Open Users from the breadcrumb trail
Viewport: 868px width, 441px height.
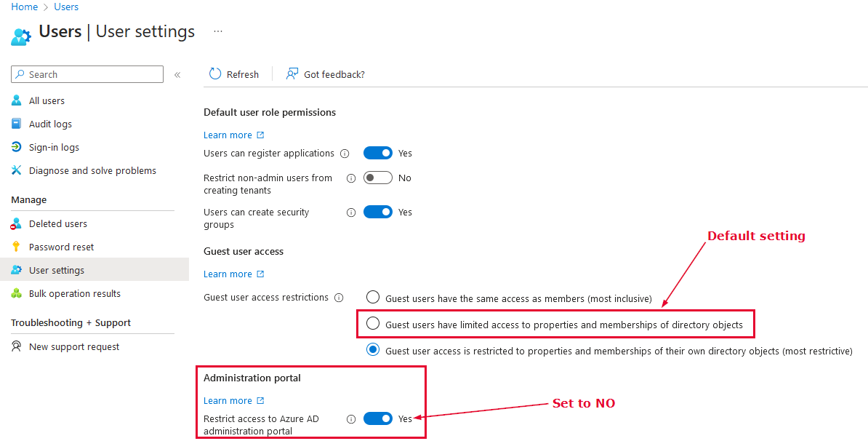pyautogui.click(x=65, y=7)
